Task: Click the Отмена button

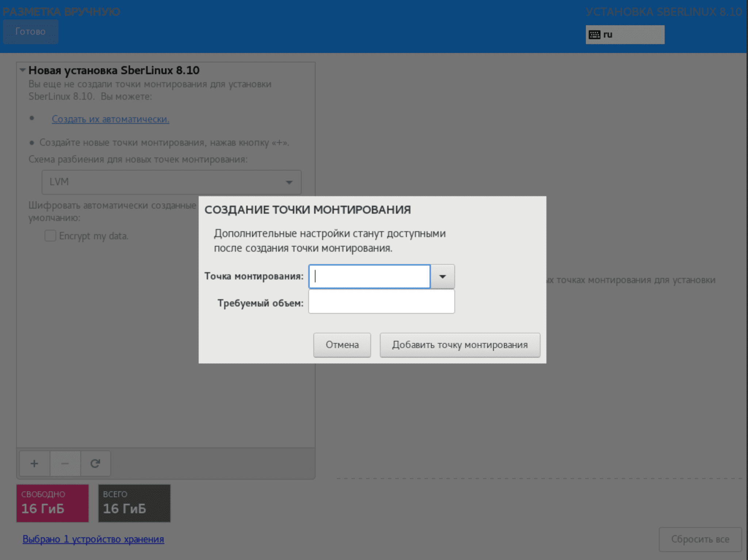Action: [x=342, y=345]
